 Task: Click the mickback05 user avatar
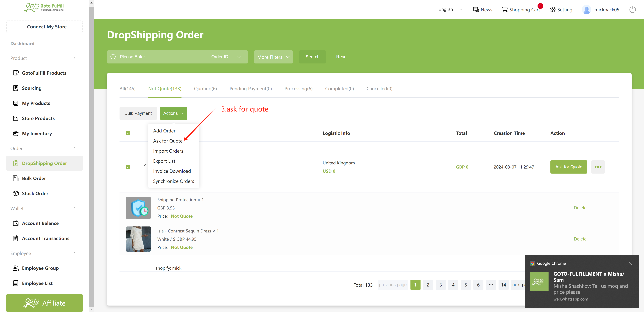[x=586, y=9]
